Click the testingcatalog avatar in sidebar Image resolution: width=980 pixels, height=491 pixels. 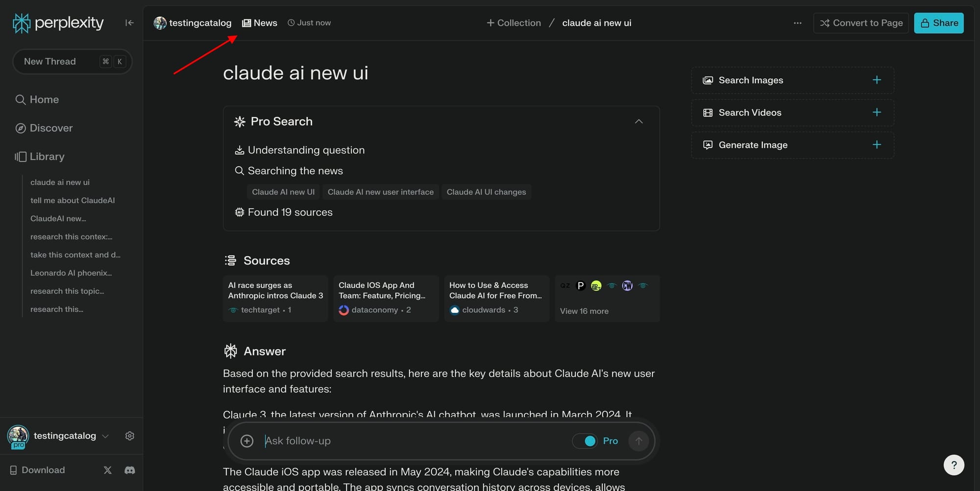18,436
